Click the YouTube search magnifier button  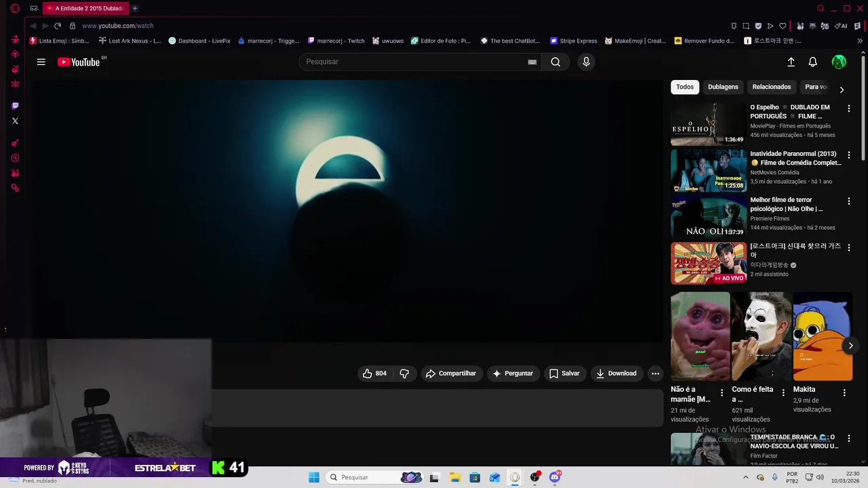click(x=555, y=62)
